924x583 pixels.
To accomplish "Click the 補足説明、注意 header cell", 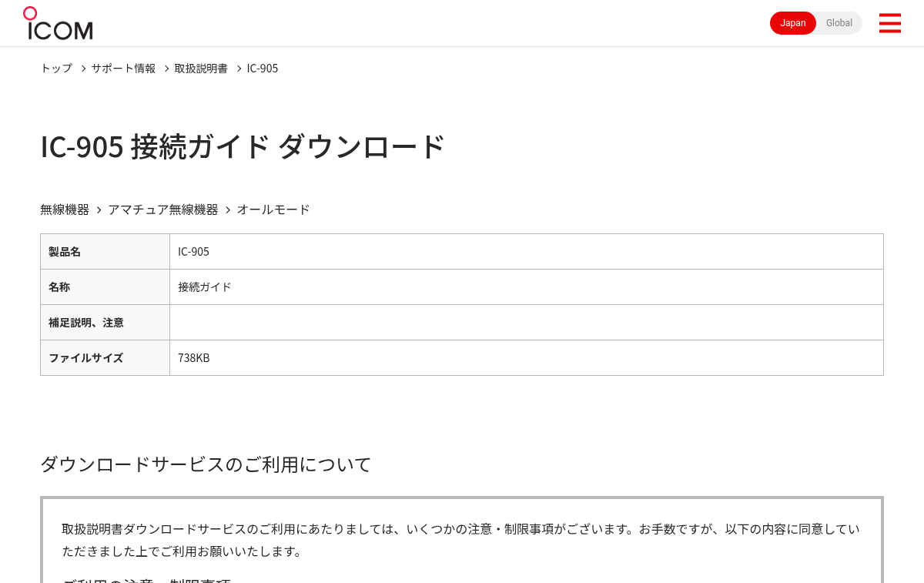I will pos(105,323).
